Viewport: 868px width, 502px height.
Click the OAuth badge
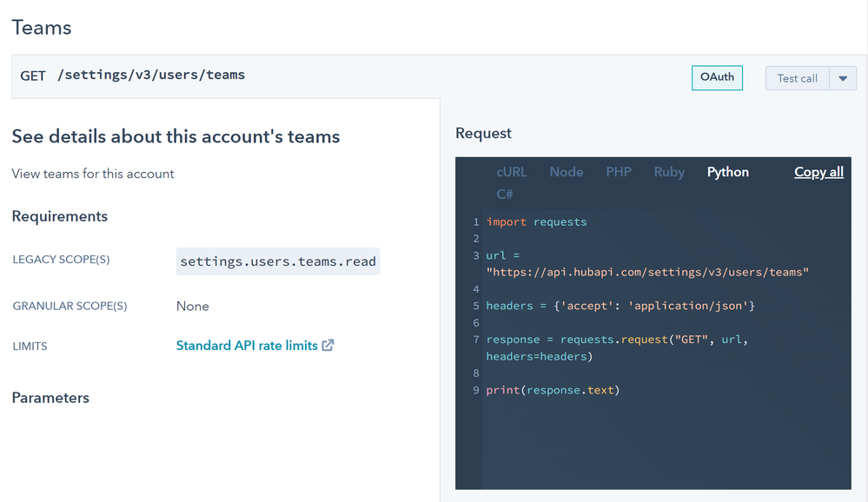pyautogui.click(x=717, y=77)
